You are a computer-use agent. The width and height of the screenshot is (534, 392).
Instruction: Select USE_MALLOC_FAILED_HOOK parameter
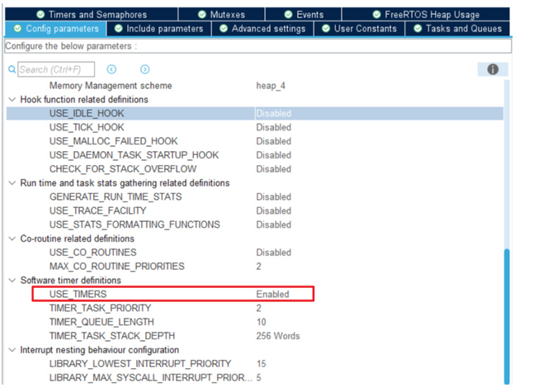pos(114,141)
